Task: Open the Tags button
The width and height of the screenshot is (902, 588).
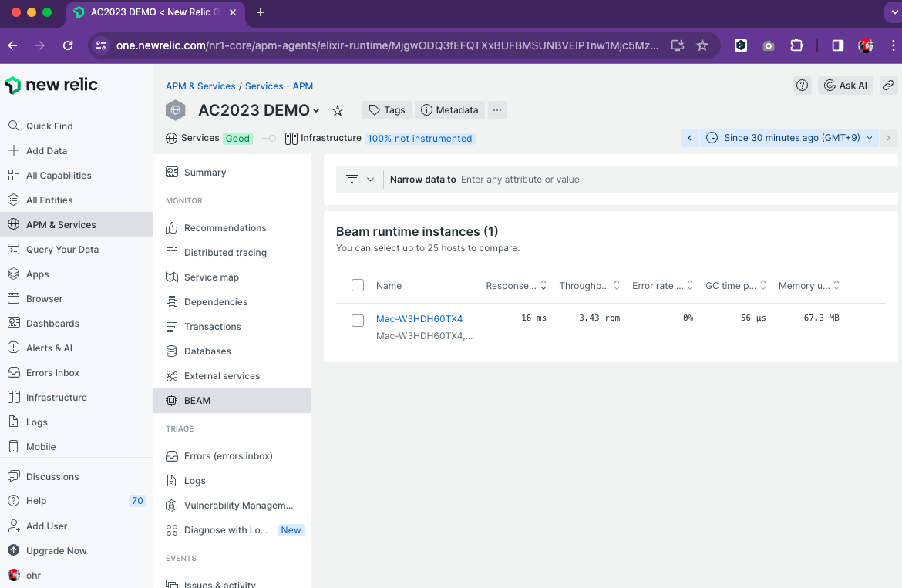Action: point(386,110)
